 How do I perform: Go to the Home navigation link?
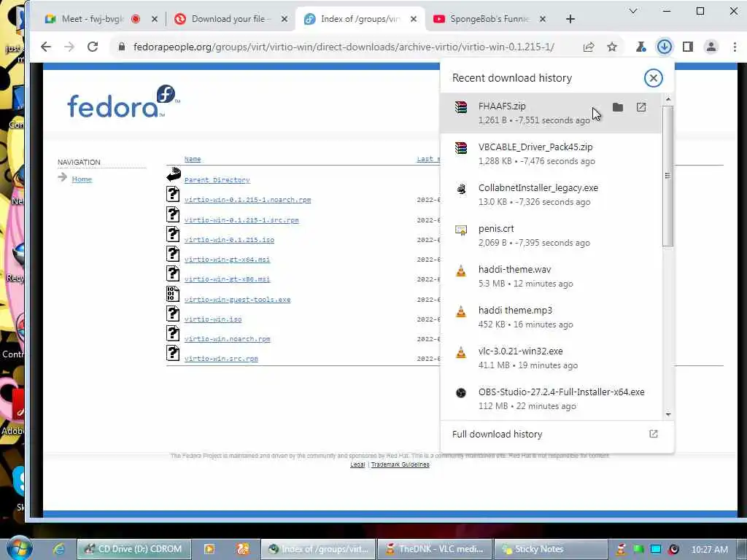(x=82, y=179)
